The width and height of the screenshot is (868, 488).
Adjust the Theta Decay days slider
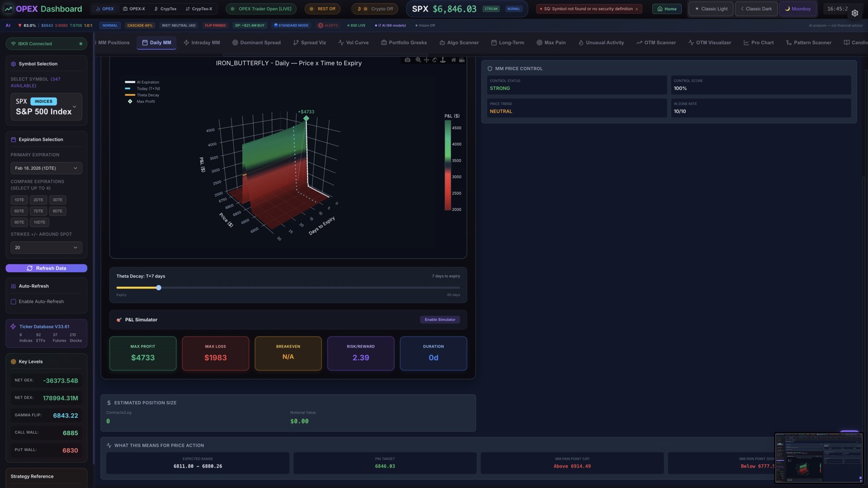(x=159, y=287)
